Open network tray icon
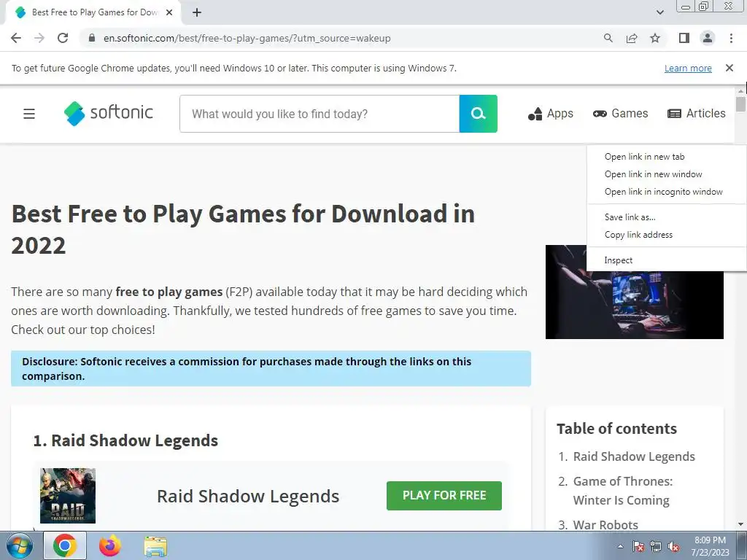747x560 pixels. [x=656, y=547]
